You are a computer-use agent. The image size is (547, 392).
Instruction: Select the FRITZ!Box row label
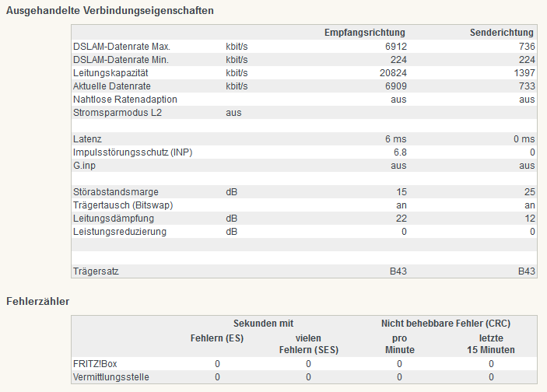click(x=95, y=364)
